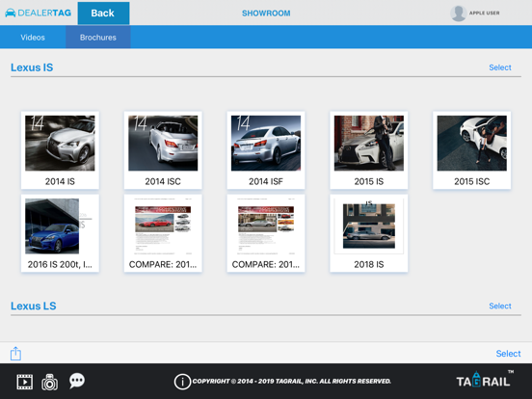532x399 pixels.
Task: Open the 2016 IS 200t brochure
Action: [60, 233]
